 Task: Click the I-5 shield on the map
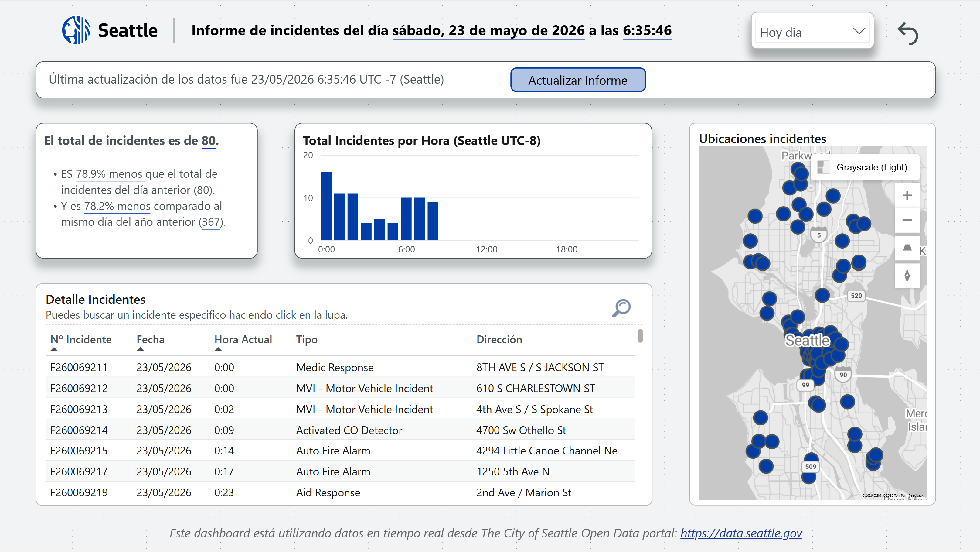tap(819, 235)
